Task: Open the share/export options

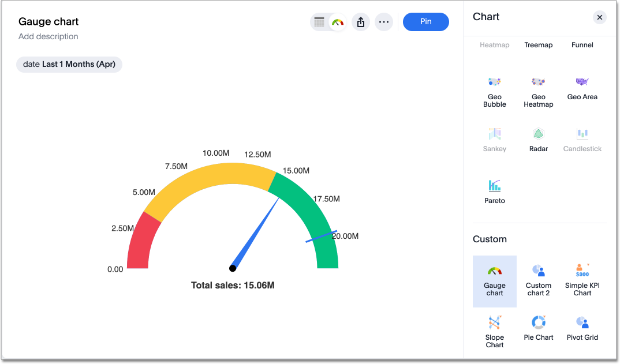Action: pos(360,21)
